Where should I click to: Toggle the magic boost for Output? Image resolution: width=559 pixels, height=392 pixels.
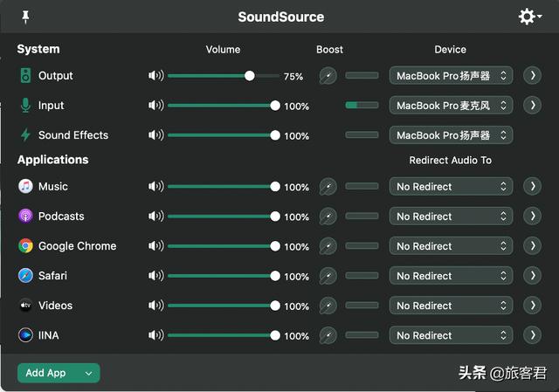[x=327, y=76]
